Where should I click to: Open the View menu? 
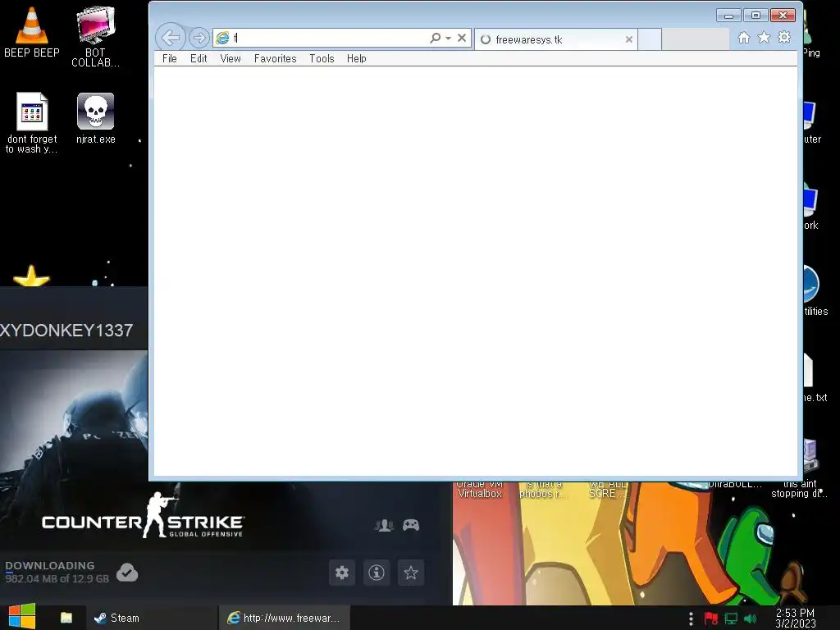point(231,58)
